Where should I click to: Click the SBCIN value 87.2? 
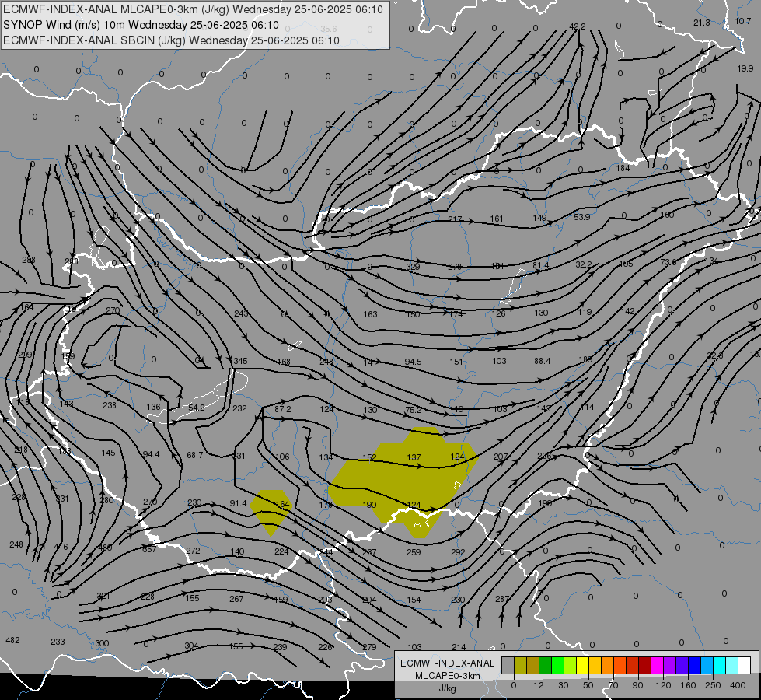click(282, 409)
